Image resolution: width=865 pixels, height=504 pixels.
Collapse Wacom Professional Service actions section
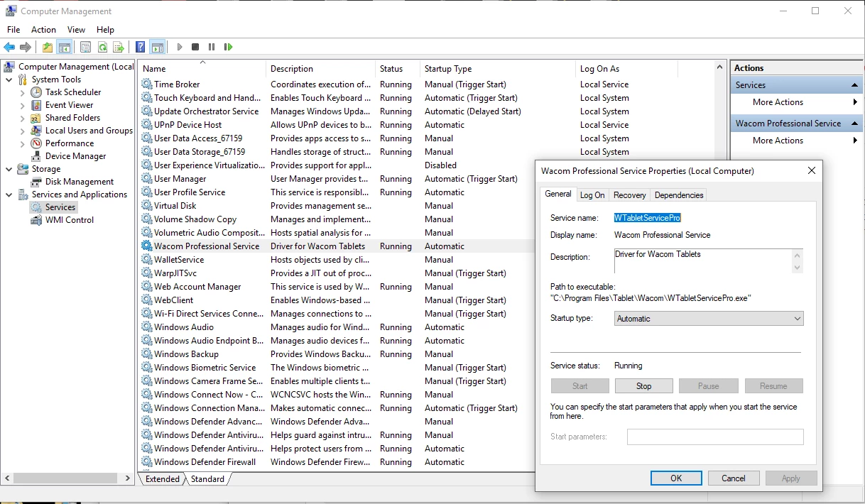click(x=855, y=124)
